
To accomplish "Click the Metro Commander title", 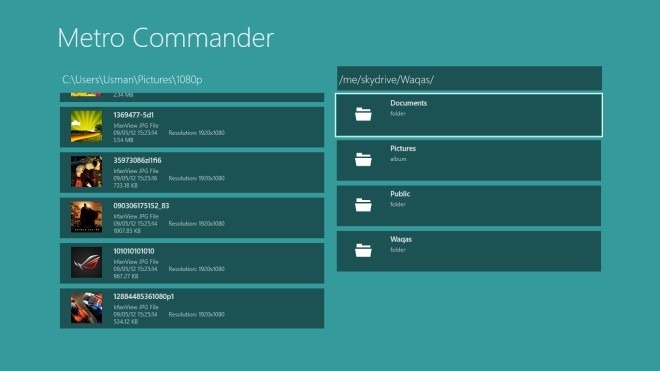I will 165,38.
